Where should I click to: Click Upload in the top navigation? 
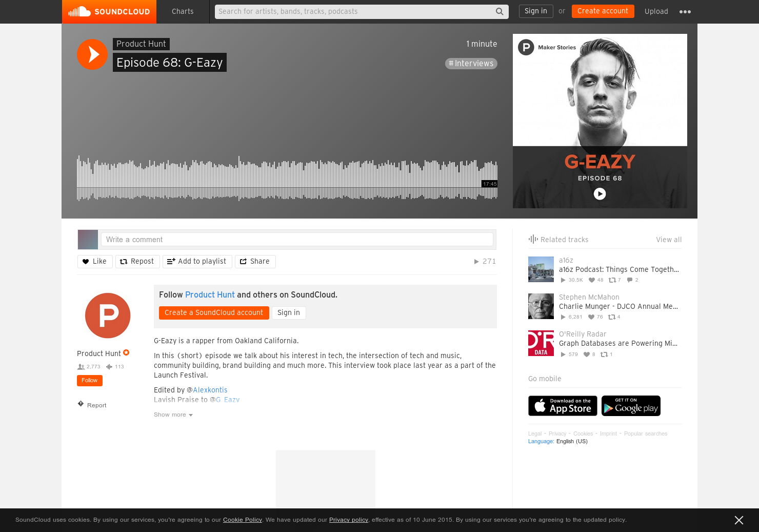656,11
